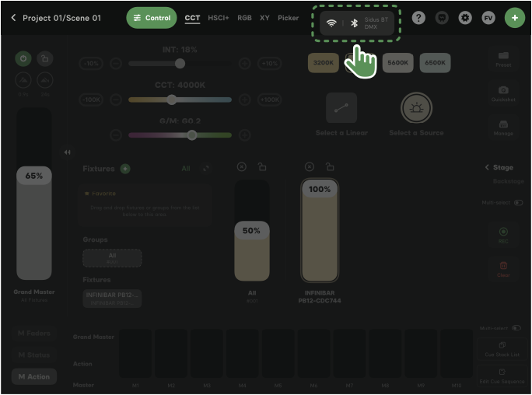Collapse the left panel double arrows
This screenshot has height=395, width=532.
tap(67, 152)
